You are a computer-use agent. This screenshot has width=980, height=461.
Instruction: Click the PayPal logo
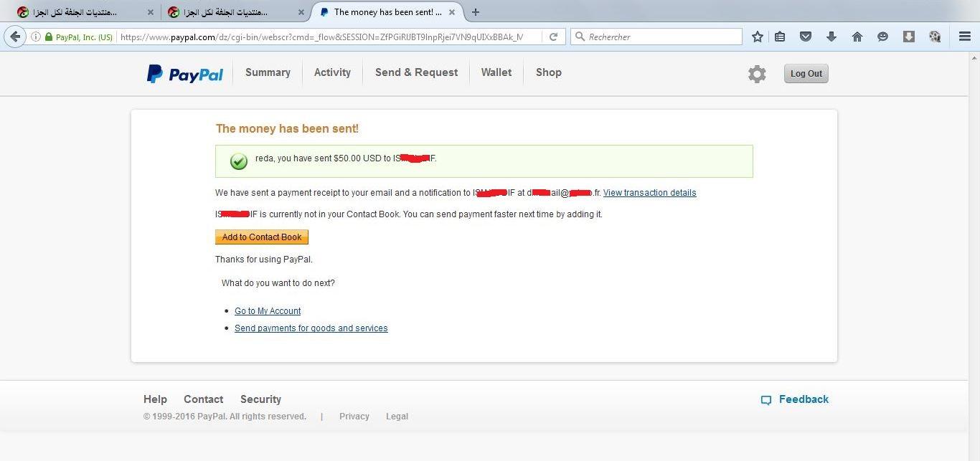185,74
